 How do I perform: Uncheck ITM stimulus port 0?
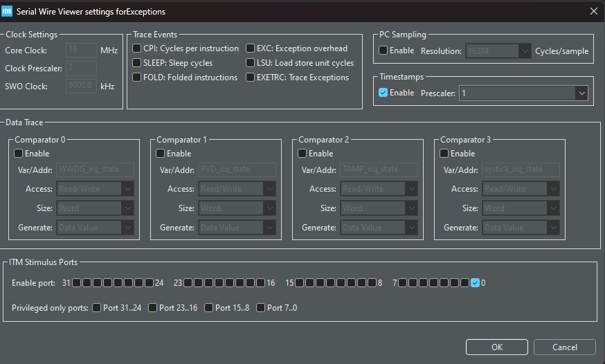pyautogui.click(x=475, y=283)
